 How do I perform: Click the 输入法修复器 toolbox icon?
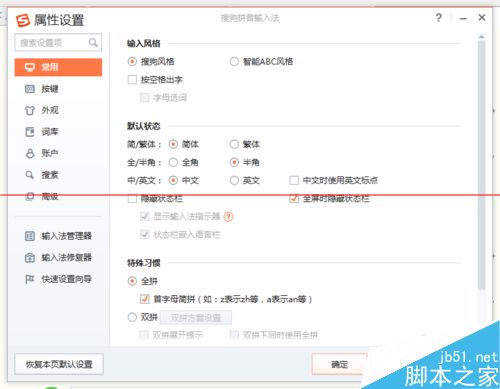pos(30,257)
